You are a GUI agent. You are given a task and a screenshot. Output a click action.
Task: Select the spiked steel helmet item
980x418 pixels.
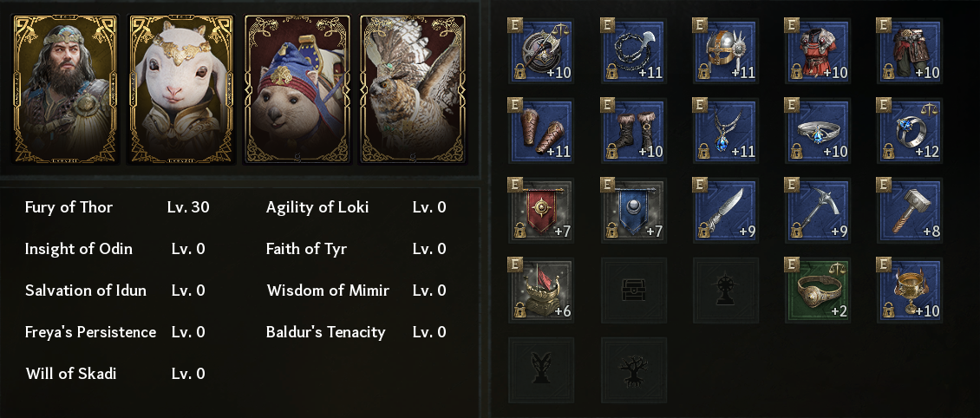(x=726, y=51)
